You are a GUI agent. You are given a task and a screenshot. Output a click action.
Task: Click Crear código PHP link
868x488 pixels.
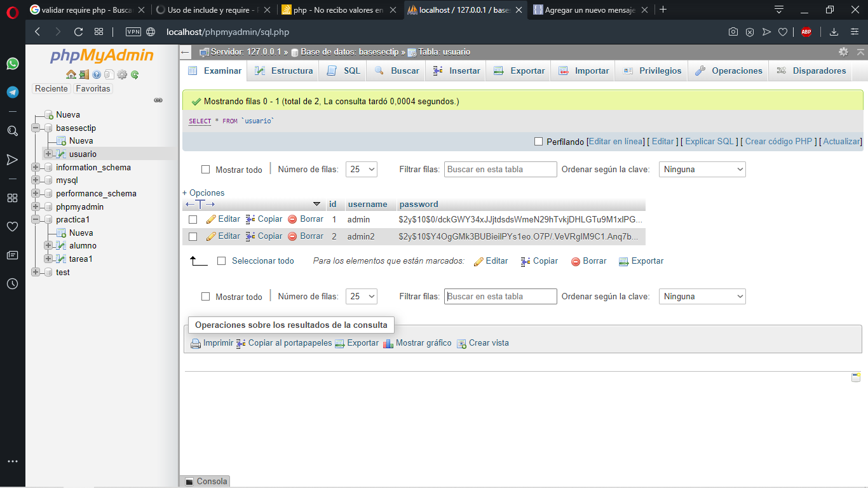pos(778,142)
